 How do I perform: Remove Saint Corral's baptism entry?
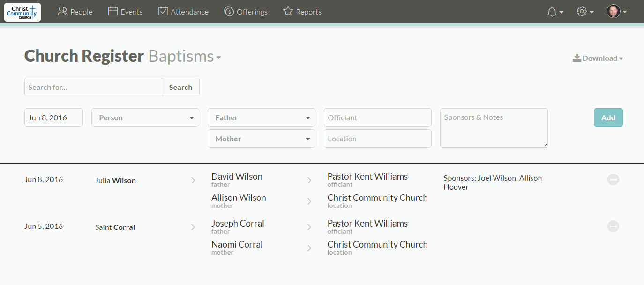[x=613, y=226]
